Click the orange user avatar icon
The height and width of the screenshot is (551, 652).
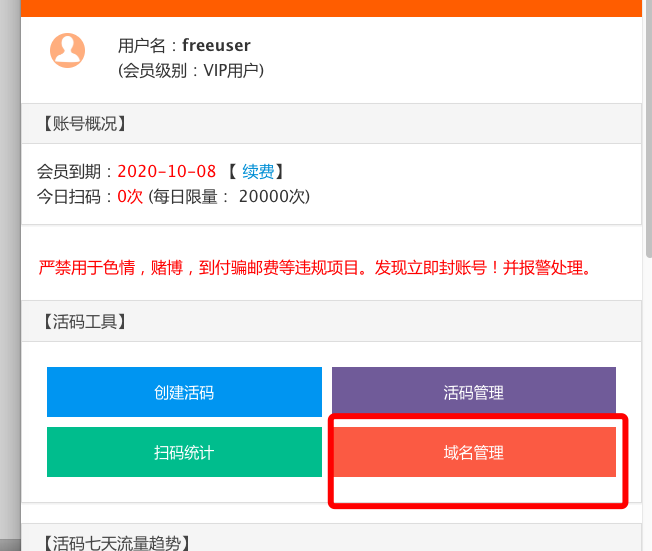coord(67,50)
